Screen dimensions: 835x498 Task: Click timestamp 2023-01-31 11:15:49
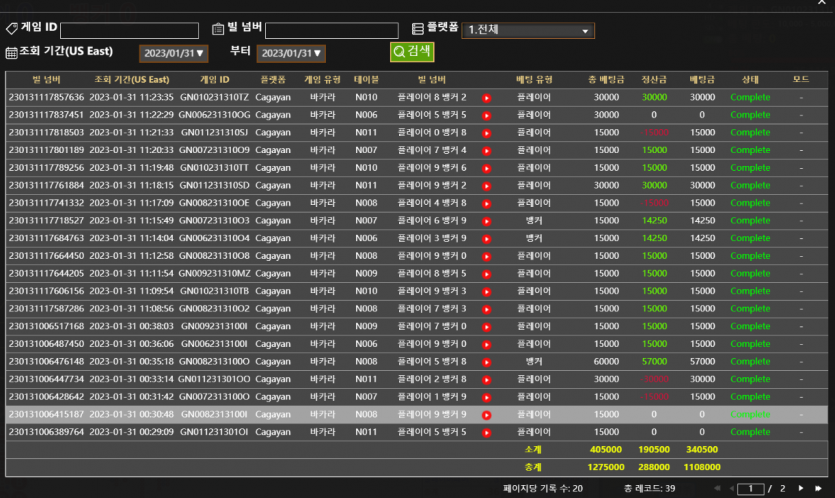tap(132, 221)
